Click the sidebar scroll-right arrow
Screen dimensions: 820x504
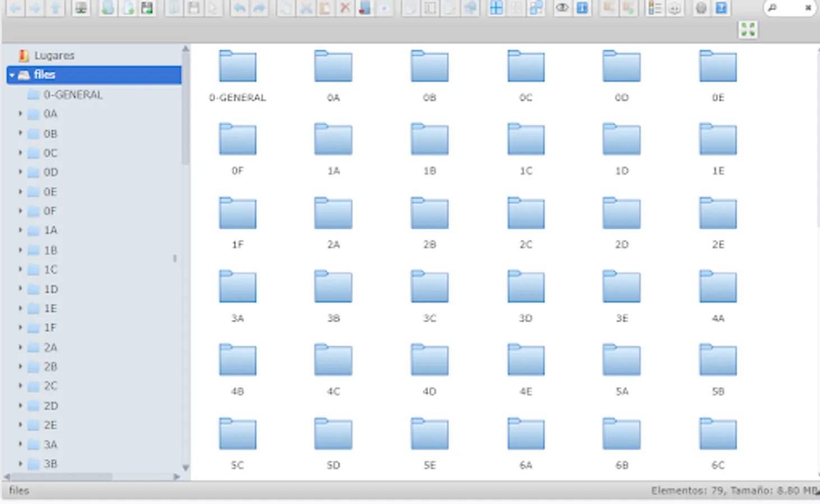pos(177,477)
